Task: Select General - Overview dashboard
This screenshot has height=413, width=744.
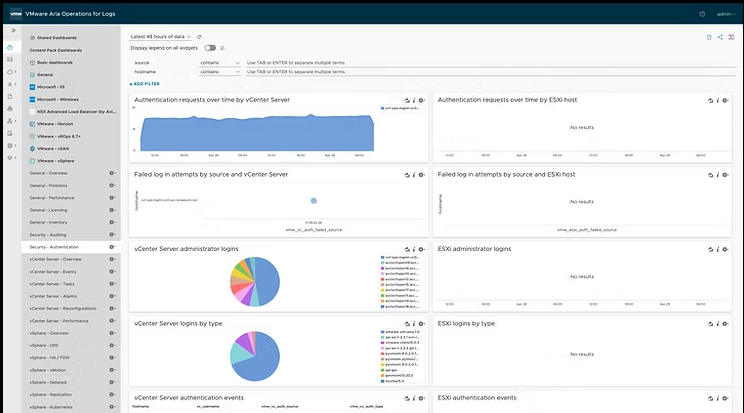Action: coord(48,173)
